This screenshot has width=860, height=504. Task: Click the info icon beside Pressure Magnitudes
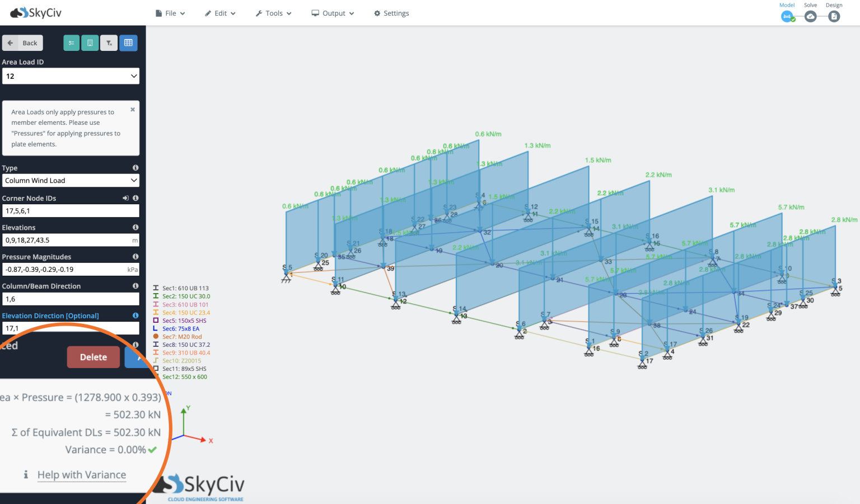(x=135, y=256)
